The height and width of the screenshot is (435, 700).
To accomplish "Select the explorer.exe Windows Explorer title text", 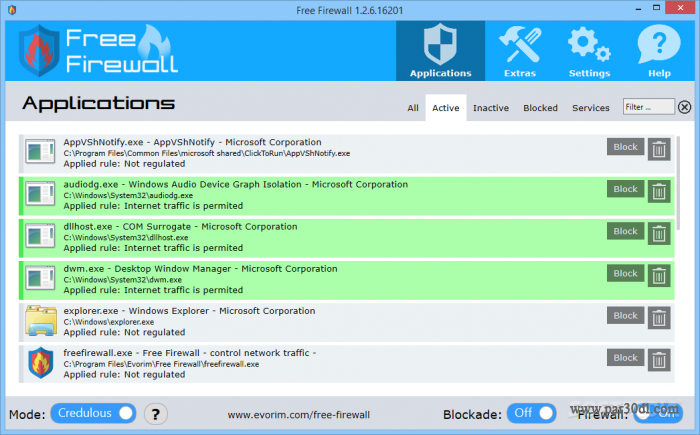I will (189, 311).
